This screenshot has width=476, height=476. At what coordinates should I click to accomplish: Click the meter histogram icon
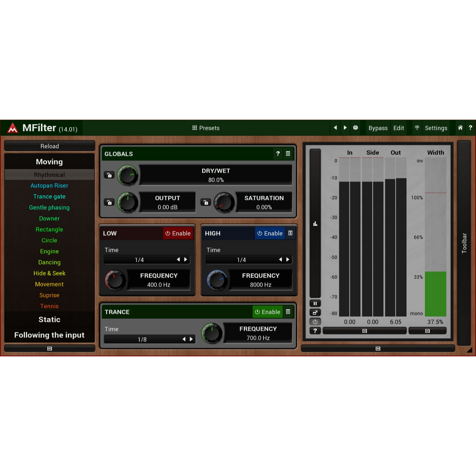click(315, 224)
